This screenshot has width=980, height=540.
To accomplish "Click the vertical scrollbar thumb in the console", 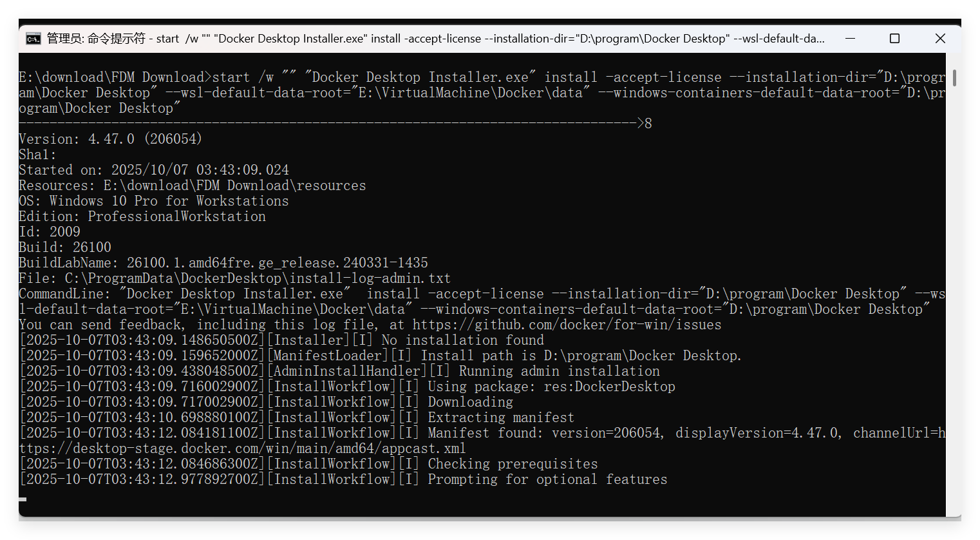I will click(x=954, y=78).
